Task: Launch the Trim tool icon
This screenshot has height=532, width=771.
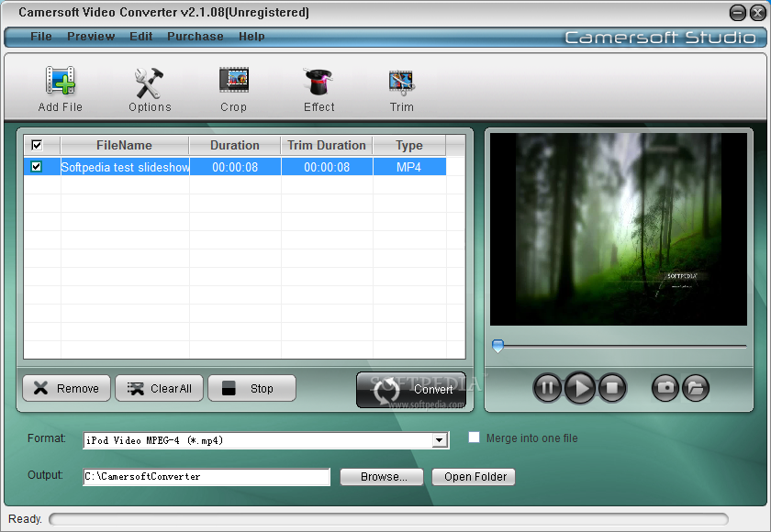Action: pos(402,83)
